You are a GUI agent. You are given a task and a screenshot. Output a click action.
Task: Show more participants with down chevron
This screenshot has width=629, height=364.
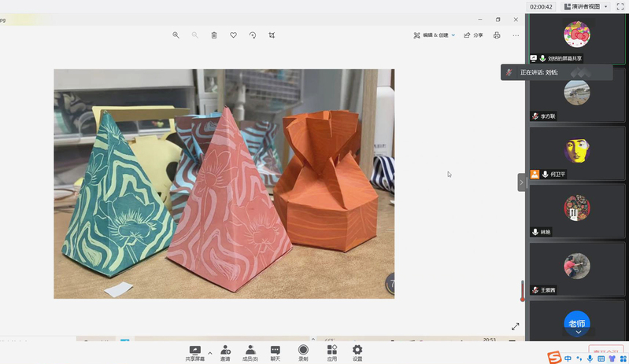[578, 332]
